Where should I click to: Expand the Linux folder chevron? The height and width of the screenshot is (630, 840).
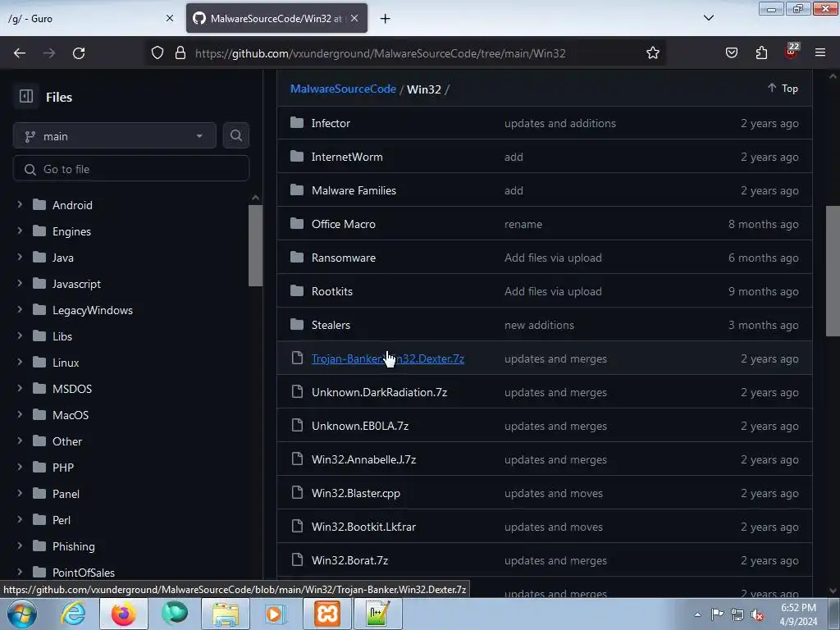pos(20,362)
